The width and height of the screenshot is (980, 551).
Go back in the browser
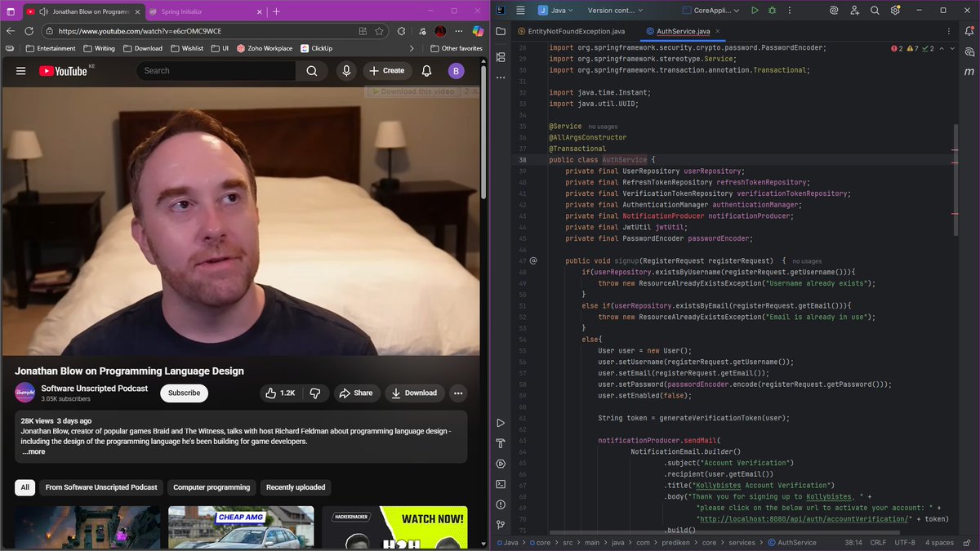pyautogui.click(x=10, y=31)
